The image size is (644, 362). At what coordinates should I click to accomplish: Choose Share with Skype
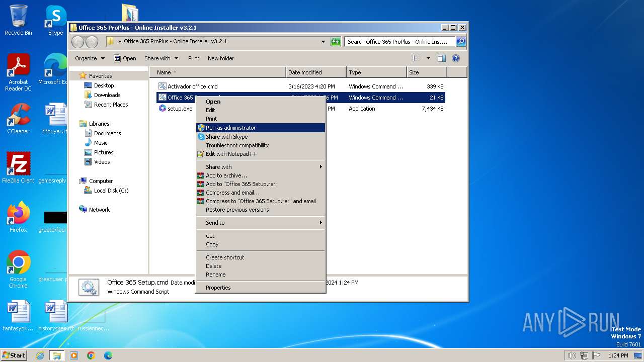pos(260,137)
